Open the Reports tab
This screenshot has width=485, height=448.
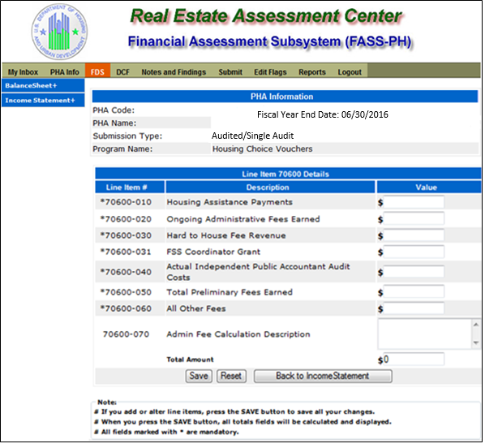pos(312,72)
